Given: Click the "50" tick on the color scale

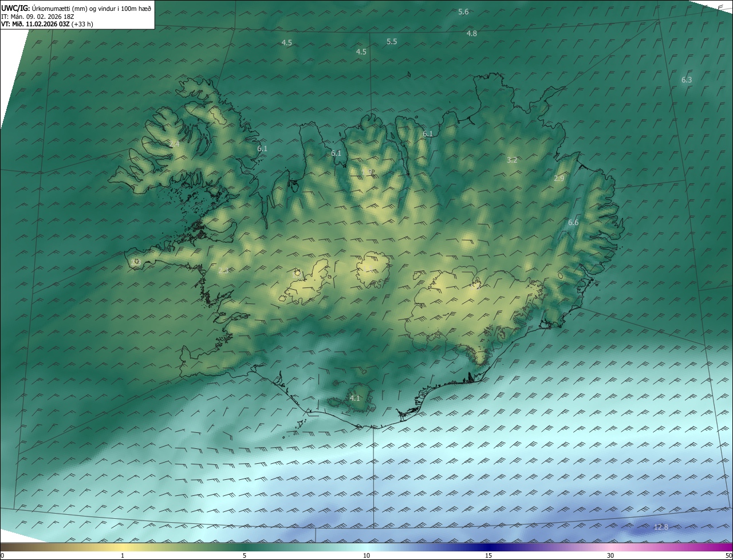Looking at the screenshot, I should click(x=728, y=555).
